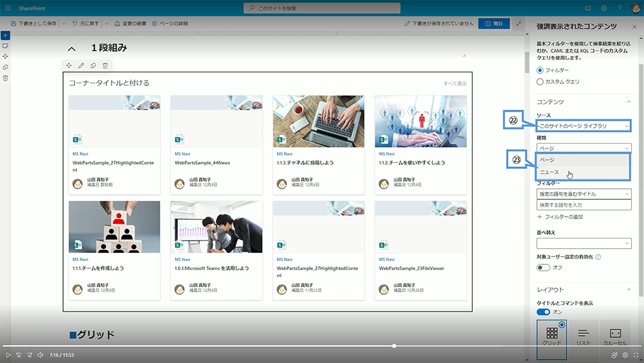
Task: Click the property pane vertical scrollbar
Action: 641,180
